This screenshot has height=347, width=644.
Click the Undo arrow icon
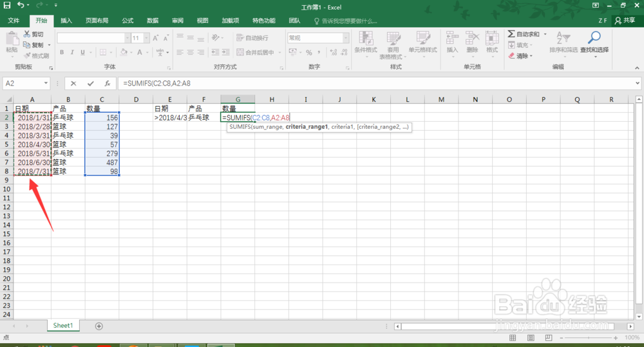pos(20,5)
